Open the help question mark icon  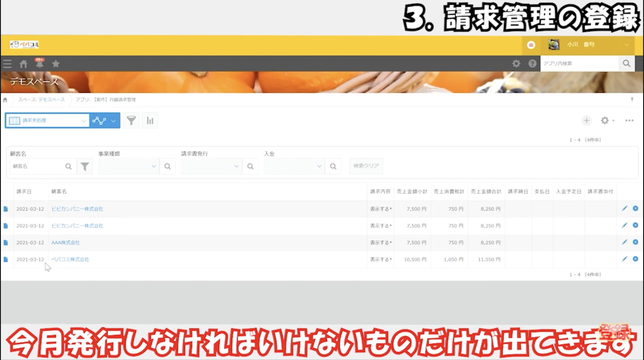pyautogui.click(x=532, y=63)
